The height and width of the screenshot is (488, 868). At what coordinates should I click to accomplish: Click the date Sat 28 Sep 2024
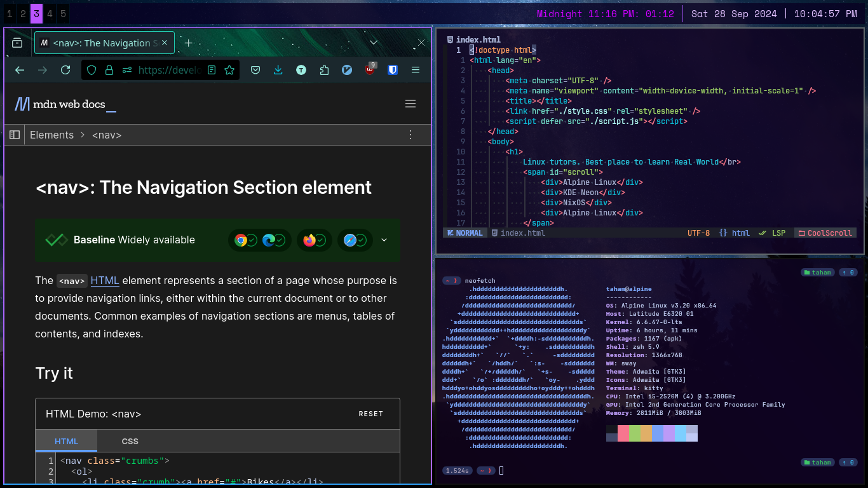click(734, 14)
